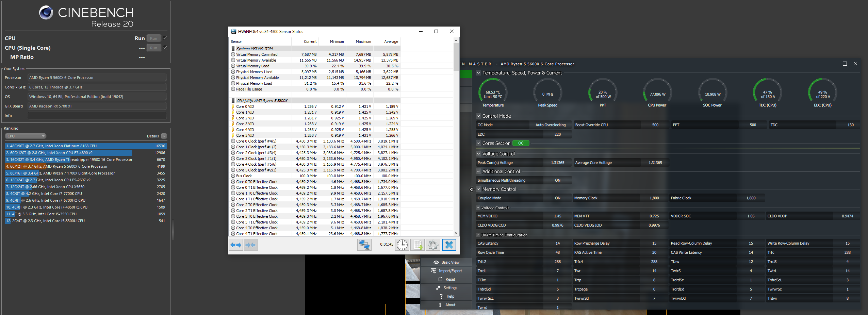Click Virtual Memory Load sensor icon
This screenshot has width=868, height=315.
(x=233, y=66)
